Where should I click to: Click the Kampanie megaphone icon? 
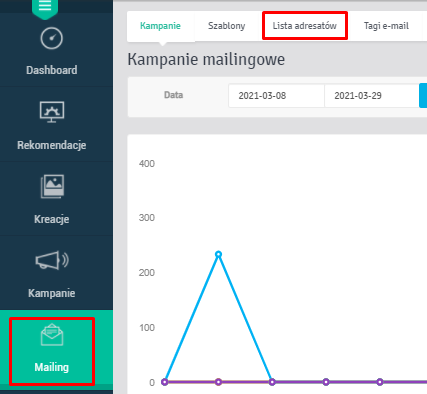tap(52, 260)
